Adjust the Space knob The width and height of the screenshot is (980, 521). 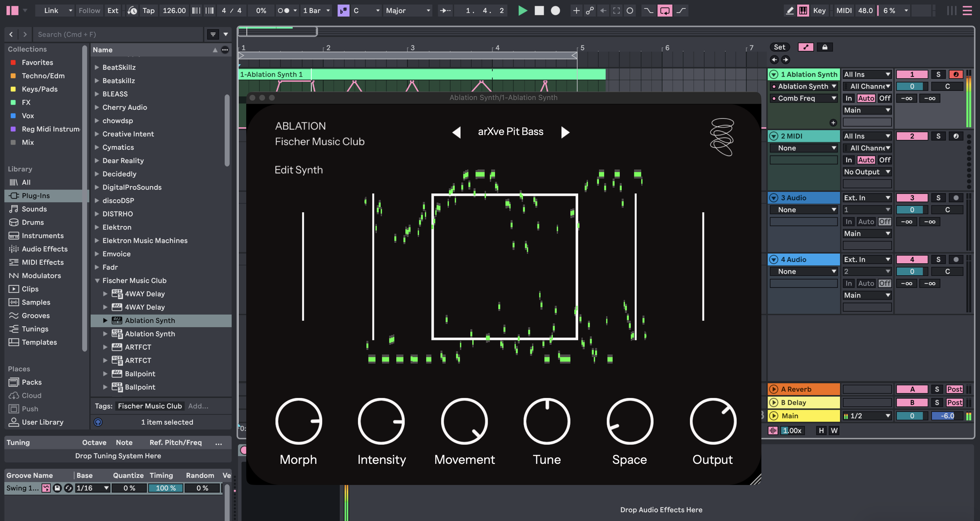point(630,421)
